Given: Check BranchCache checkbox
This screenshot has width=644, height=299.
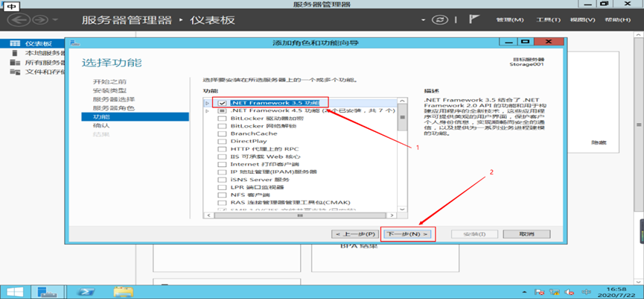Looking at the screenshot, I should tap(222, 133).
